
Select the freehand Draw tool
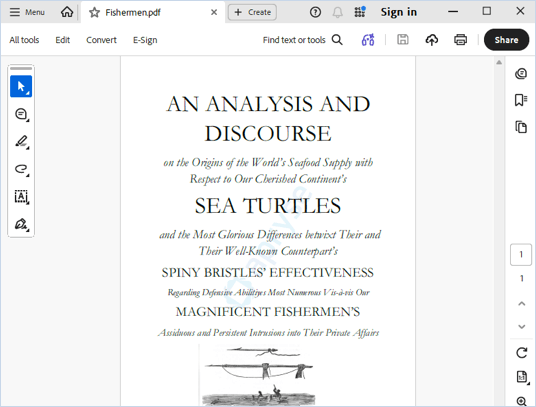pyautogui.click(x=21, y=169)
